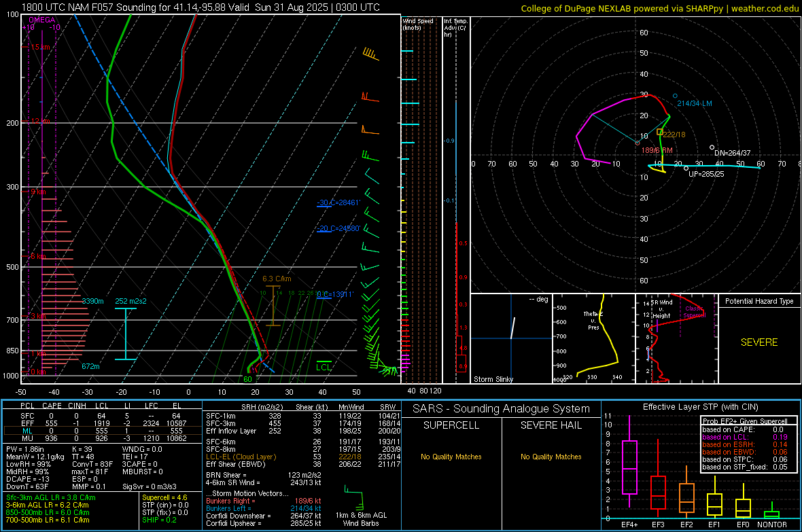Click 850-500mb LR = 6.0 C/km
Image resolution: width=802 pixels, height=532 pixels.
(48, 512)
